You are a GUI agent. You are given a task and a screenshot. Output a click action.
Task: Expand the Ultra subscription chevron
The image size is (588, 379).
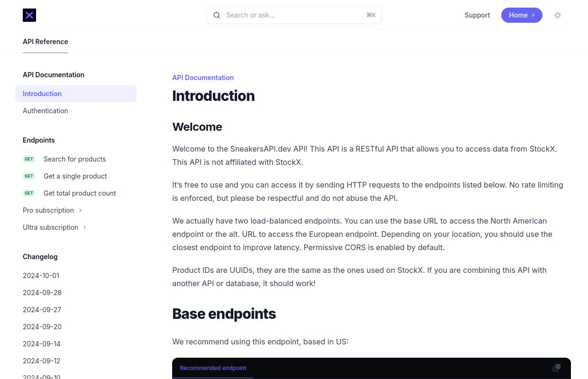84,227
